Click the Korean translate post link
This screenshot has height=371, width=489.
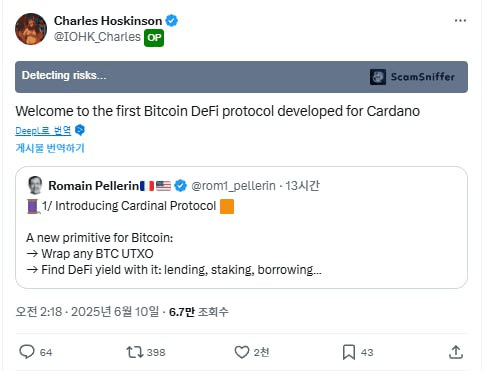click(x=50, y=148)
